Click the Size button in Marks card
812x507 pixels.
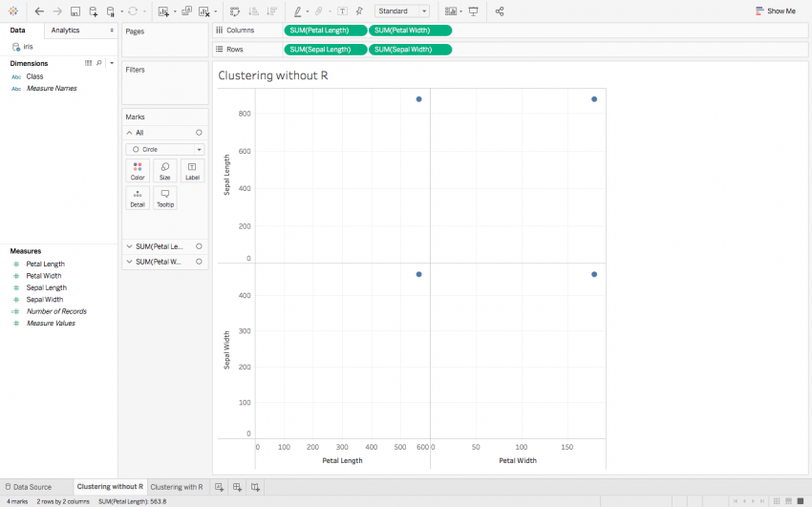[x=164, y=171]
